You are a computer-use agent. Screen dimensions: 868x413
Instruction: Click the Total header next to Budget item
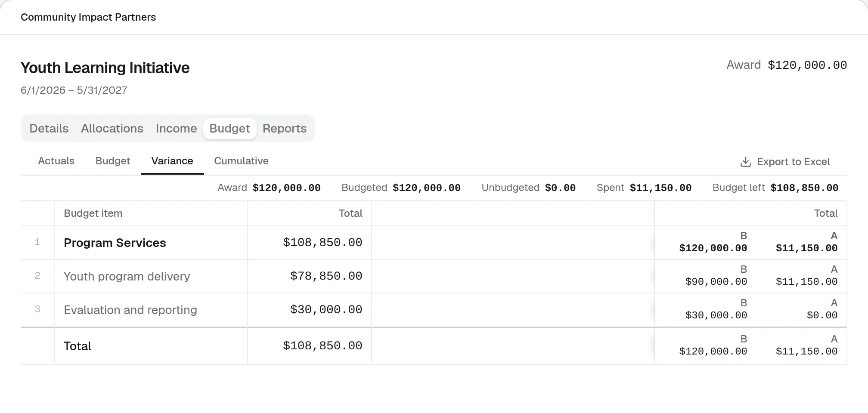350,213
